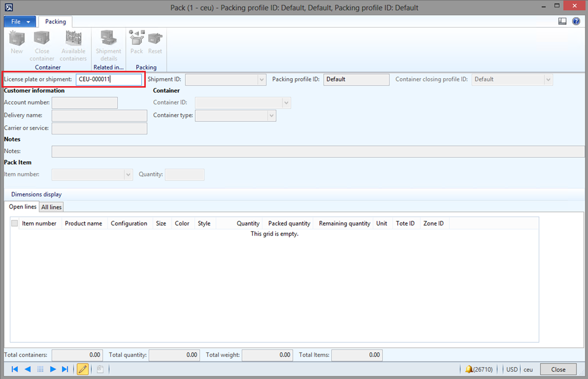Jump to last record in the status bar
This screenshot has height=379, width=588.
[65, 369]
